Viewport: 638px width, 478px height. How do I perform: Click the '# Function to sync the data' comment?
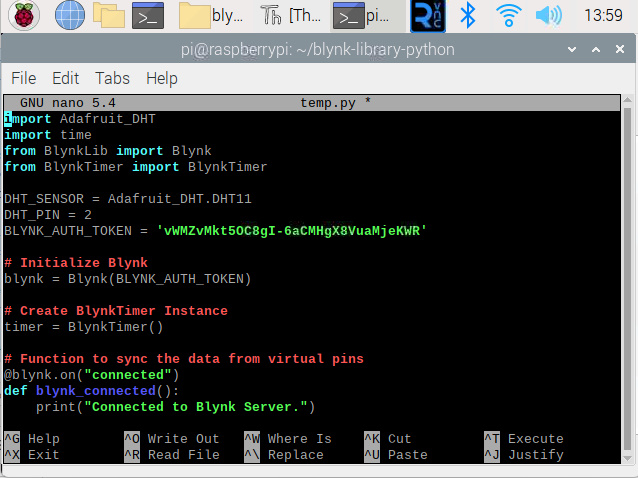(184, 359)
